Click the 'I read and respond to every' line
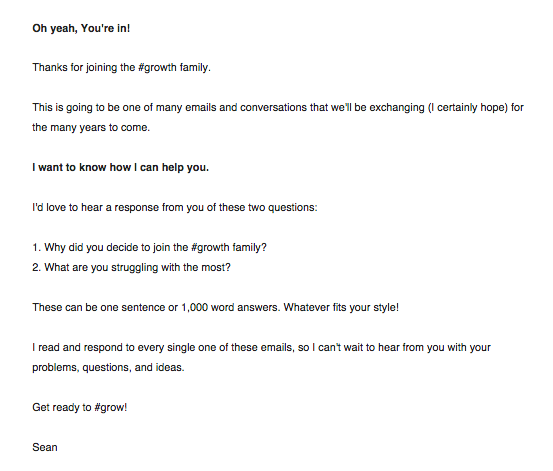The image size is (553, 471). pos(261,348)
